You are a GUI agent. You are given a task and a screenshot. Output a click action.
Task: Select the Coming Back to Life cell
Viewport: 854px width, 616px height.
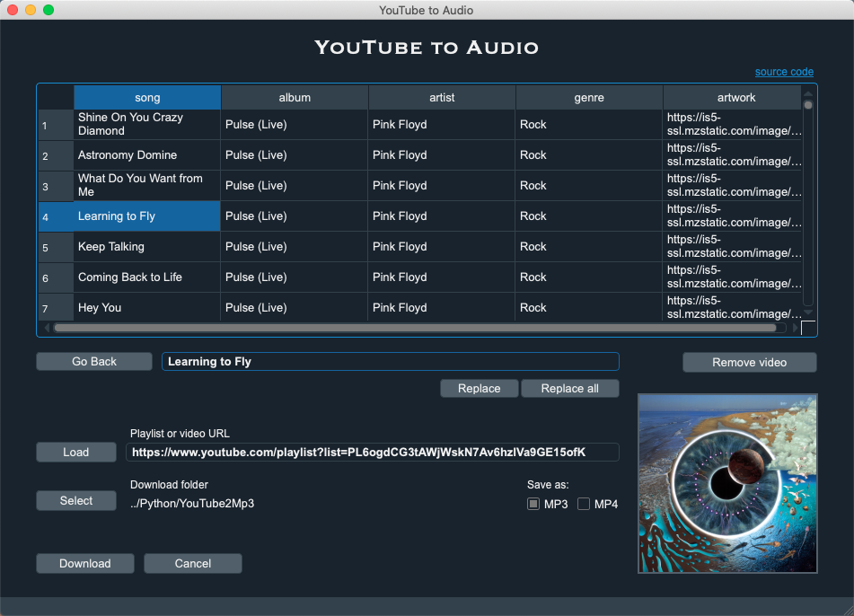[147, 277]
